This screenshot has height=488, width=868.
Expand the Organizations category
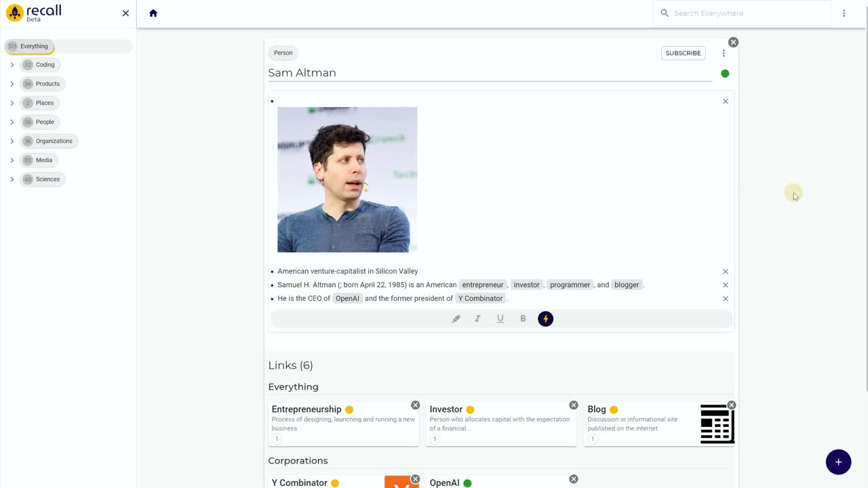click(12, 141)
